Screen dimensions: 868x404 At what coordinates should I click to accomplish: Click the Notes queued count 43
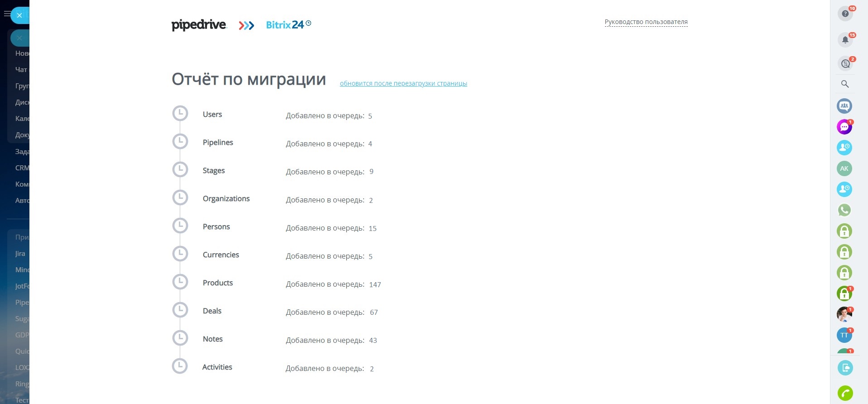373,341
